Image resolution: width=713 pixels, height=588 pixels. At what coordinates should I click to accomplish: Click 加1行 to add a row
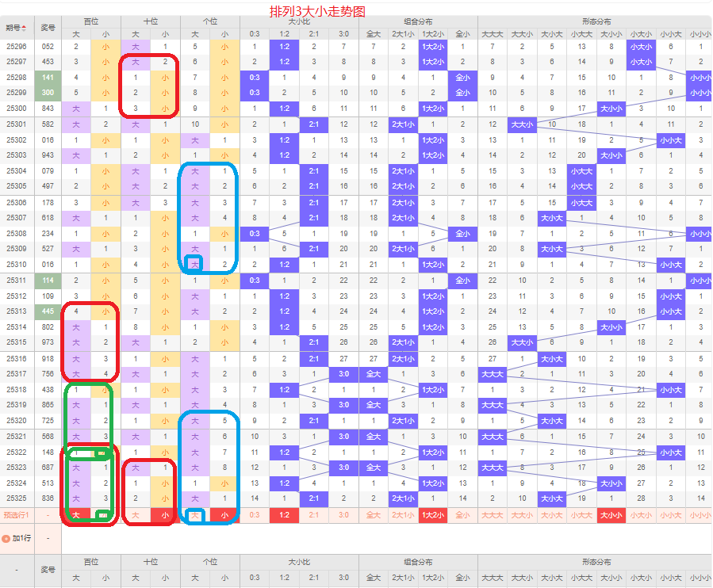coord(21,539)
